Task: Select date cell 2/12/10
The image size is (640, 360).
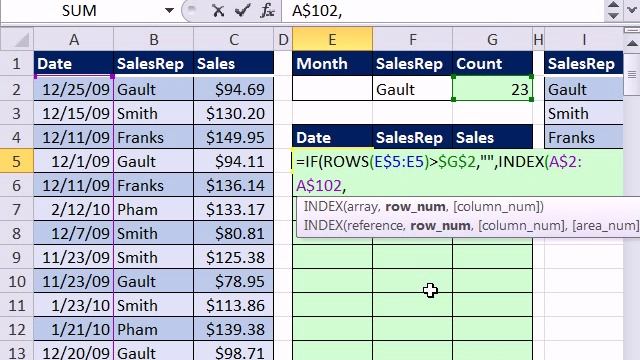Action: click(x=73, y=209)
